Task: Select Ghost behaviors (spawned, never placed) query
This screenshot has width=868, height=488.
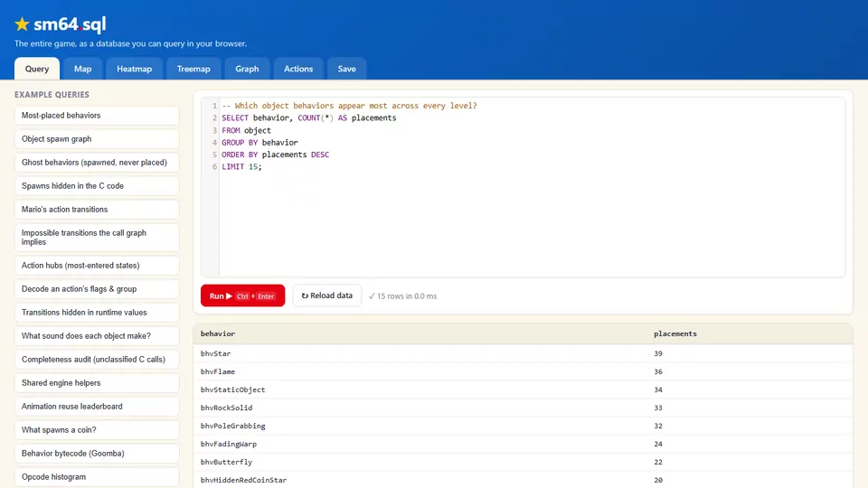Action: 97,162
